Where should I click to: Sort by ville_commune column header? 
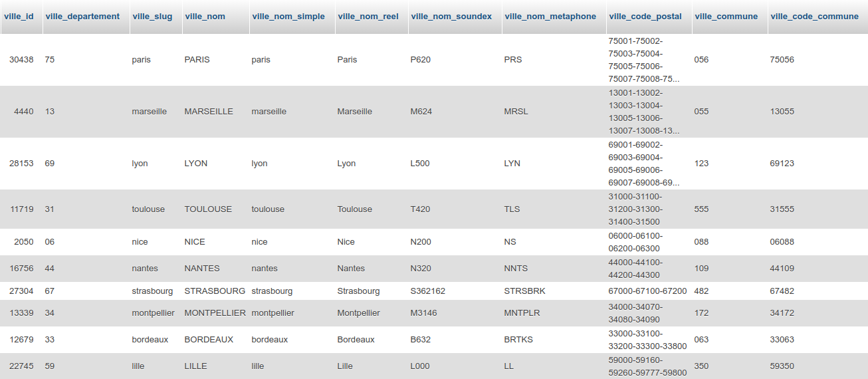click(726, 16)
